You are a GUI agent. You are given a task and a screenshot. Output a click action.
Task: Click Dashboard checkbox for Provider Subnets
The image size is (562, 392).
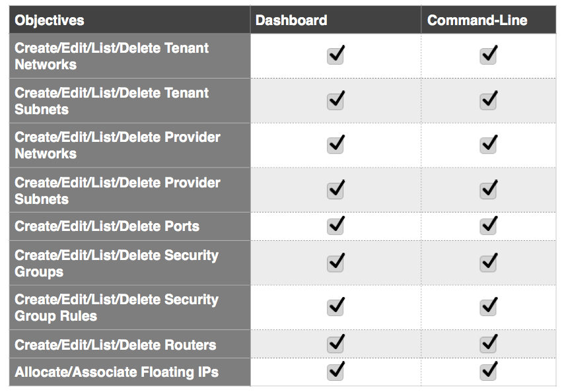pyautogui.click(x=335, y=190)
